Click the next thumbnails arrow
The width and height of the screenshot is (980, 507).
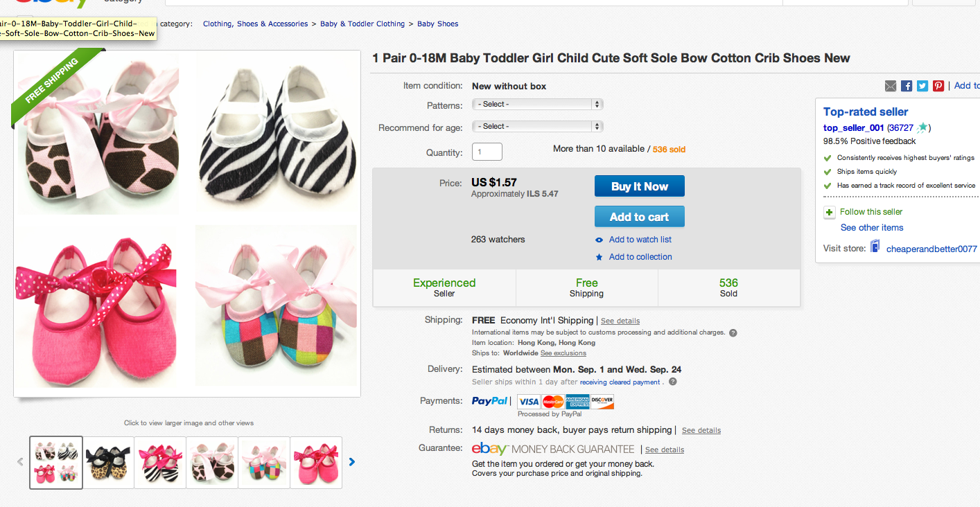pyautogui.click(x=352, y=462)
